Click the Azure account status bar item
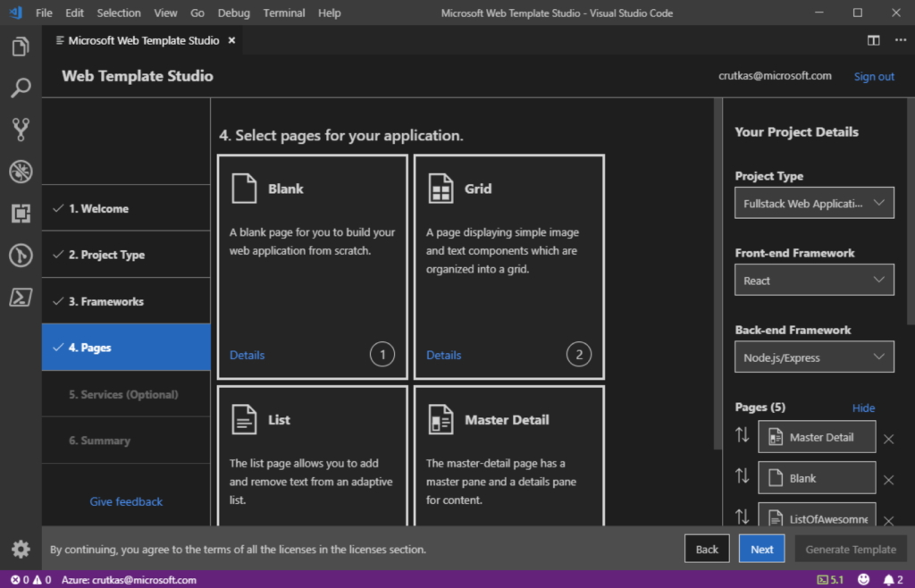The height and width of the screenshot is (588, 915). click(129, 580)
